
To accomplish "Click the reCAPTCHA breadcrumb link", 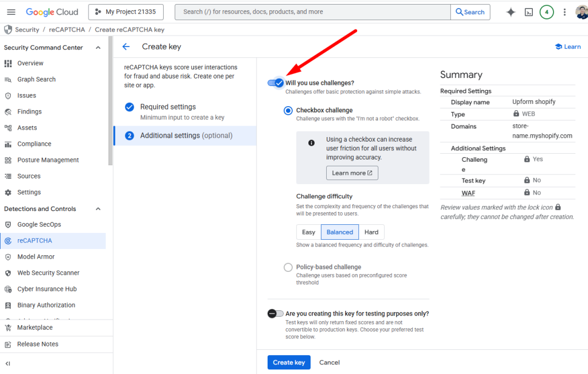I will coord(67,30).
